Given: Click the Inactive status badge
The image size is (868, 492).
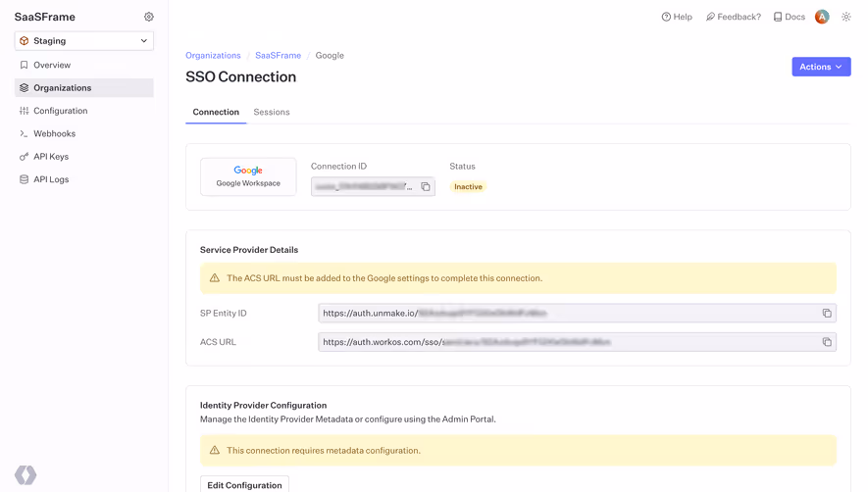Looking at the screenshot, I should [x=468, y=186].
